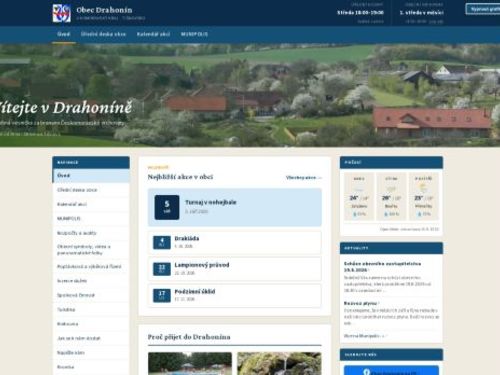Click the middle weather forecast card showing 28°
Screen dimensions: 500x375
[391, 197]
